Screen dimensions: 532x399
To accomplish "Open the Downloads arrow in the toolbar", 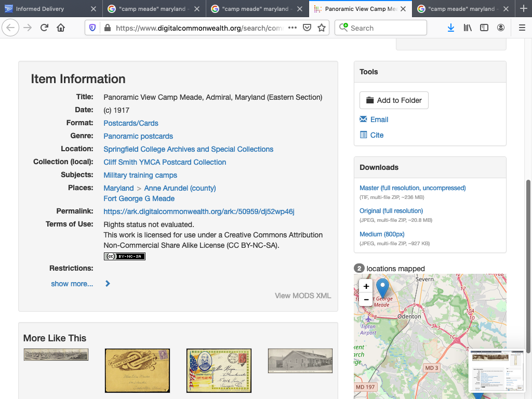I will point(450,28).
